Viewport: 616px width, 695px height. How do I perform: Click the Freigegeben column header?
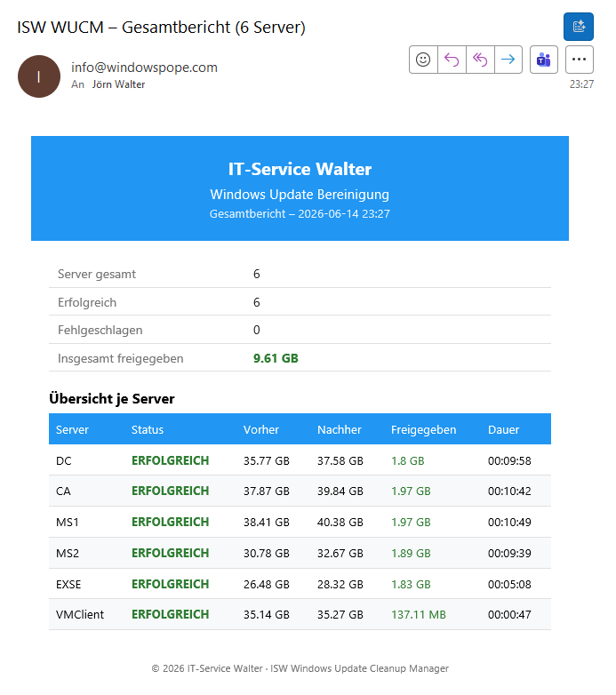(x=423, y=430)
